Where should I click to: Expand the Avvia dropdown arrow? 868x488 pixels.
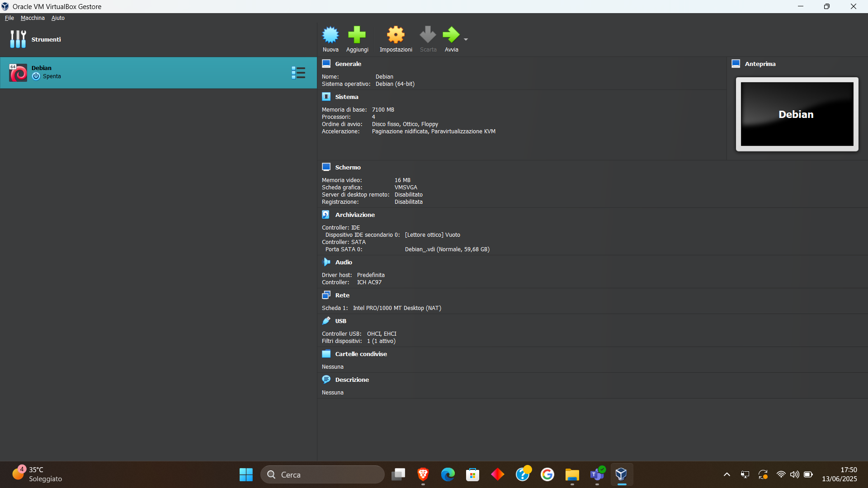[x=466, y=40]
